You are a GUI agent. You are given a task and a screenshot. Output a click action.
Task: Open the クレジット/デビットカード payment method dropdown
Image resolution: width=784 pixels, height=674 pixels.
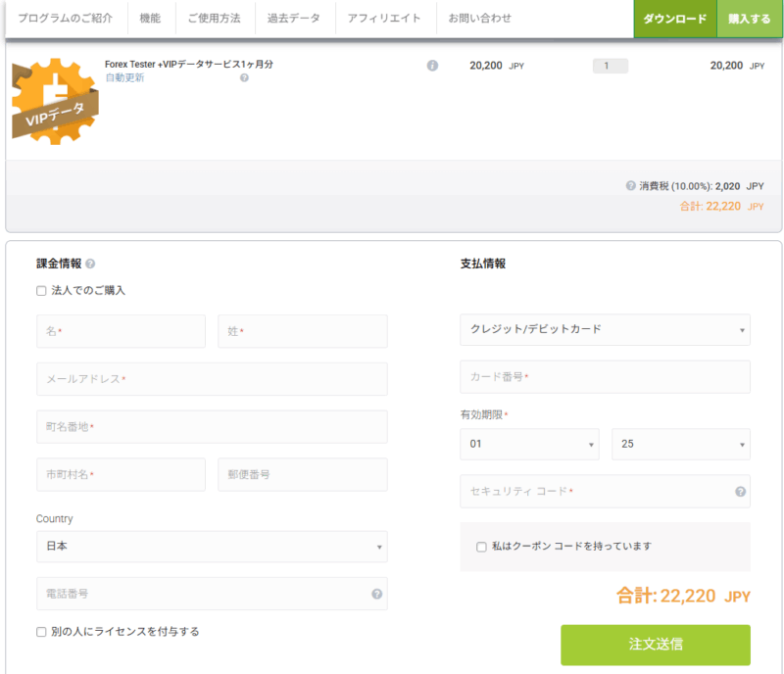click(605, 329)
